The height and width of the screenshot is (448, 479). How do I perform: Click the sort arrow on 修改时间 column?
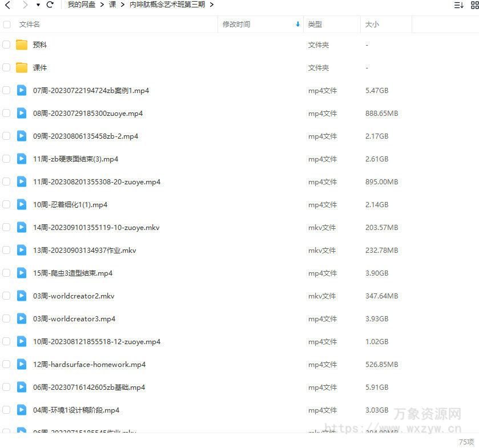pos(297,24)
